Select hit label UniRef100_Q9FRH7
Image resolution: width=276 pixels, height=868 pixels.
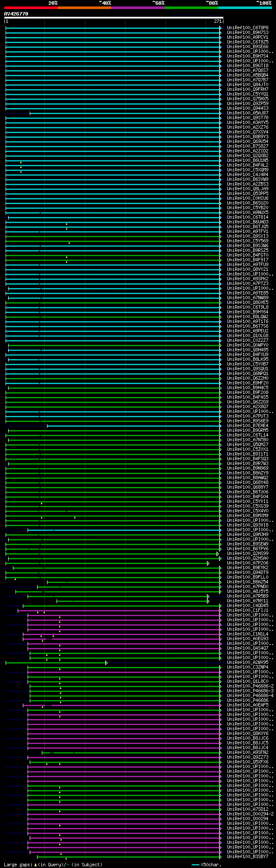[x=248, y=89]
